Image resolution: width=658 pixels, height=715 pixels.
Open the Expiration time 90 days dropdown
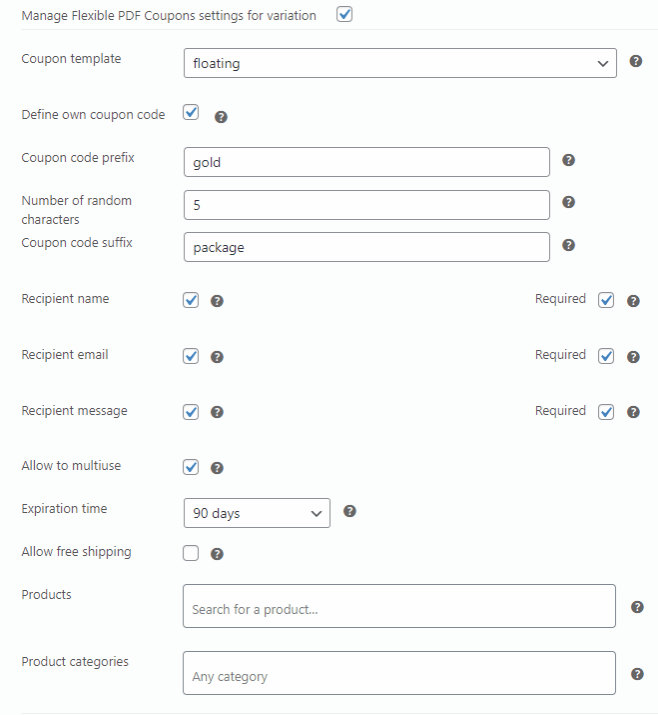tap(257, 513)
